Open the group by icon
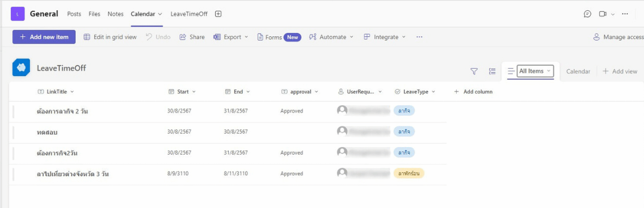 pyautogui.click(x=492, y=72)
